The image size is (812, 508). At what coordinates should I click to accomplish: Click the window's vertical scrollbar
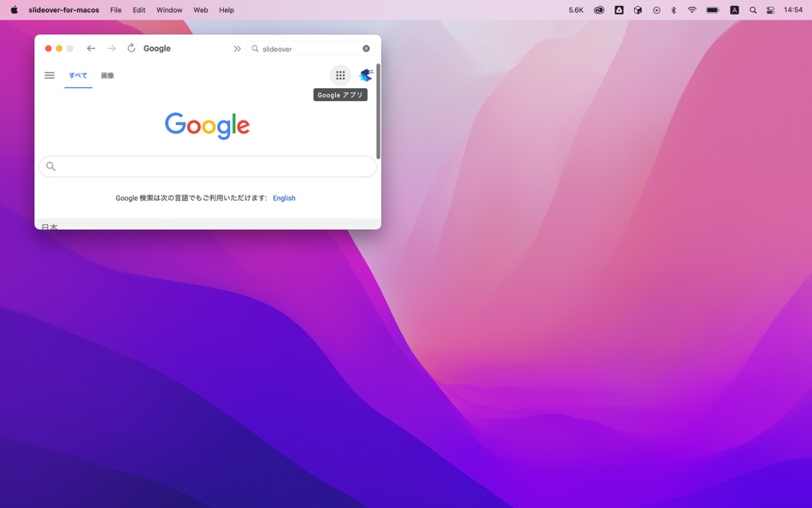click(x=378, y=111)
